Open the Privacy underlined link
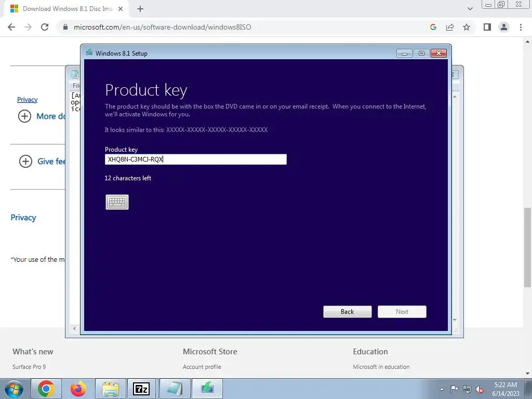Screen dimensions: 532x399 tap(28, 99)
